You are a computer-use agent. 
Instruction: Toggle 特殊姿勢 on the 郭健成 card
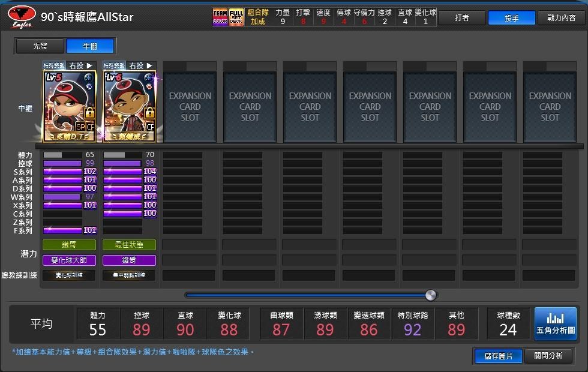click(114, 65)
